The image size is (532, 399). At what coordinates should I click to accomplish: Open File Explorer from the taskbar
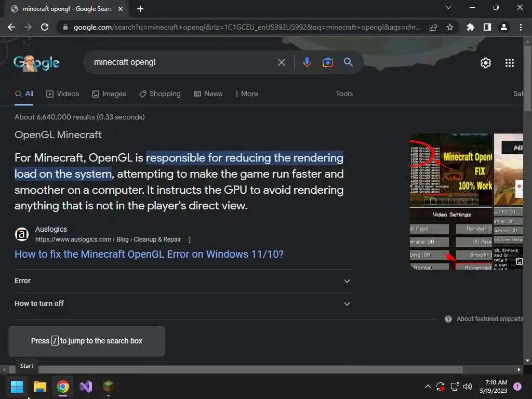[39, 387]
